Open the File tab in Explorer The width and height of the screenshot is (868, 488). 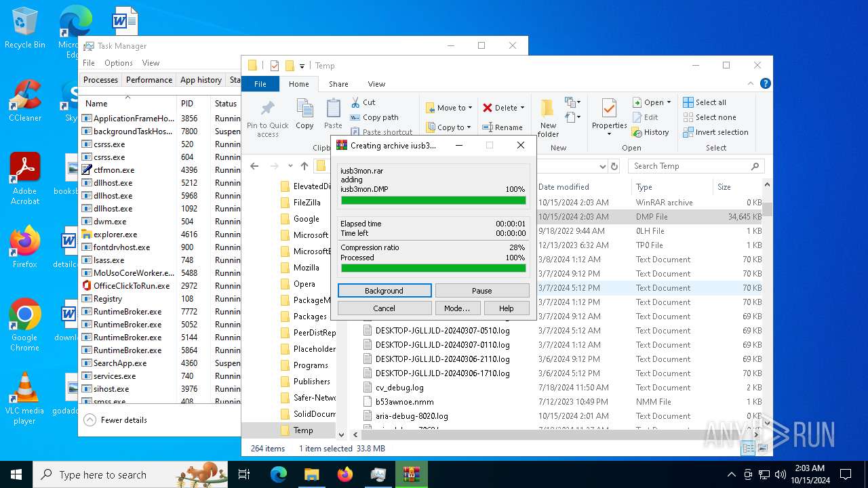(x=260, y=84)
